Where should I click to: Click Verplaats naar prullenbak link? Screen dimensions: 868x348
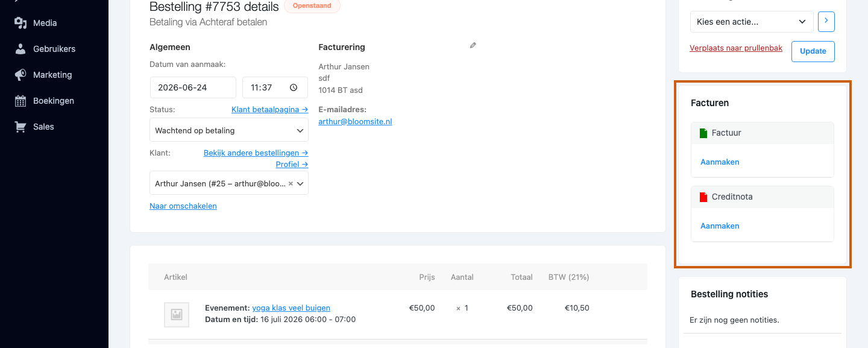(x=736, y=48)
